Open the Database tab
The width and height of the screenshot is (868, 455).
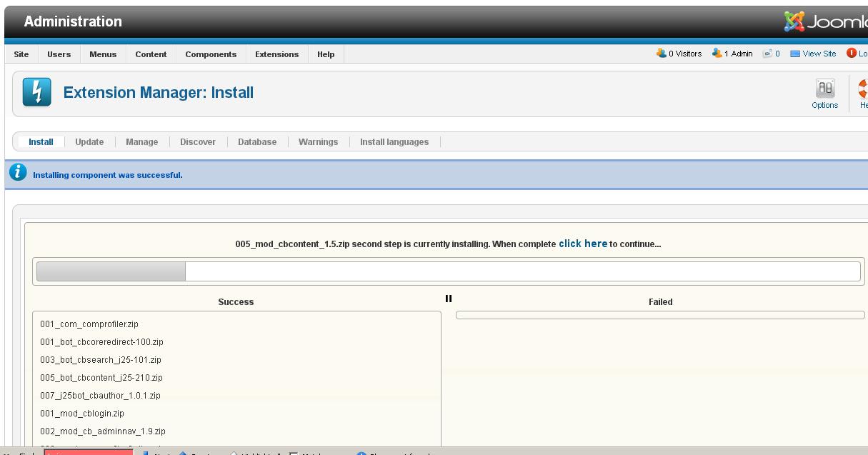(257, 142)
